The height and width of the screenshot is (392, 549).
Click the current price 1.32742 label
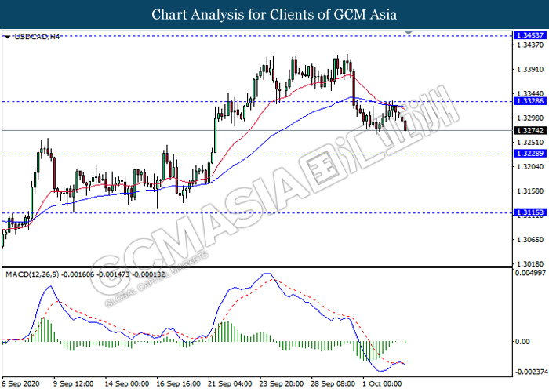click(x=530, y=131)
